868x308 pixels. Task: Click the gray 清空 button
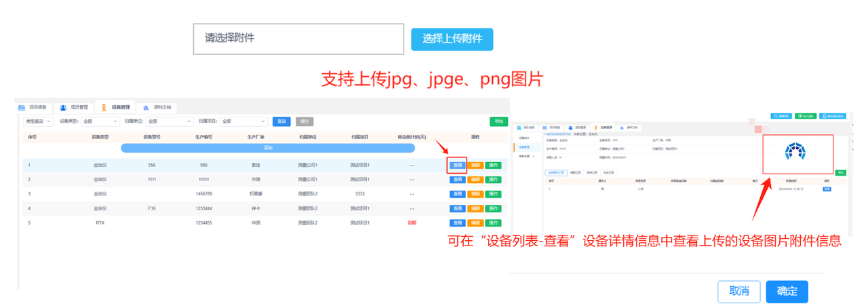[x=304, y=121]
